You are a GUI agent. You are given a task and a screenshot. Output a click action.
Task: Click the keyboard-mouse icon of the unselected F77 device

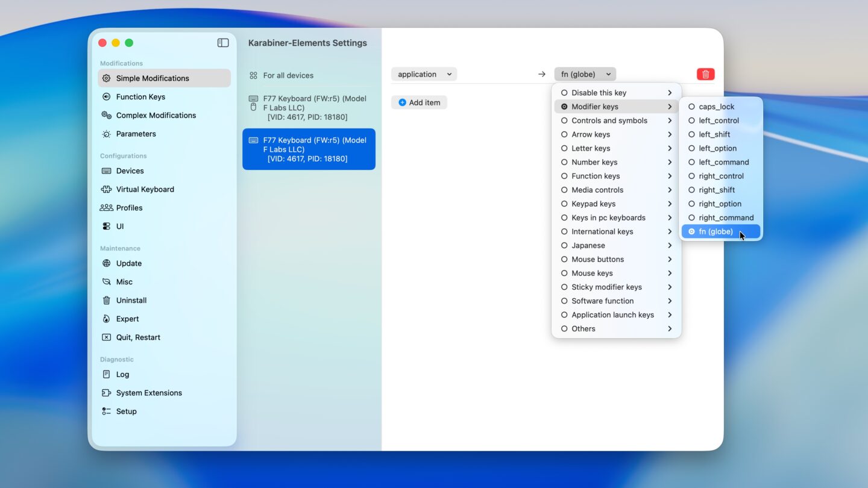254,103
